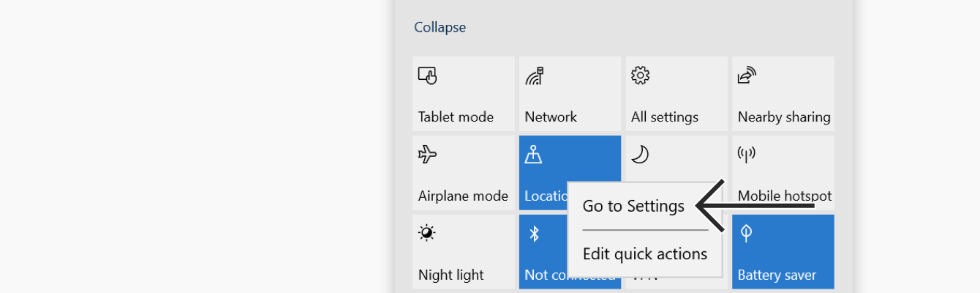The height and width of the screenshot is (293, 980).
Task: Collapse the quick actions panel
Action: point(440,27)
